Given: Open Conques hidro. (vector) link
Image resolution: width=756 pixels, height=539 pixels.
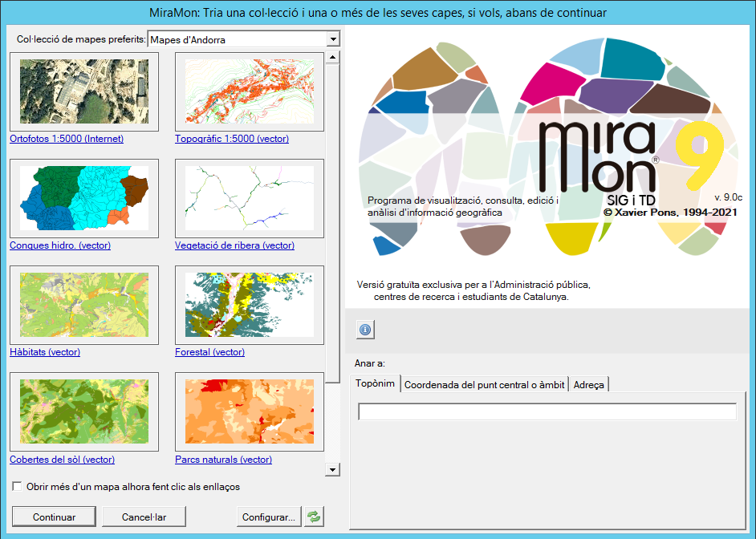Looking at the screenshot, I should click(60, 245).
